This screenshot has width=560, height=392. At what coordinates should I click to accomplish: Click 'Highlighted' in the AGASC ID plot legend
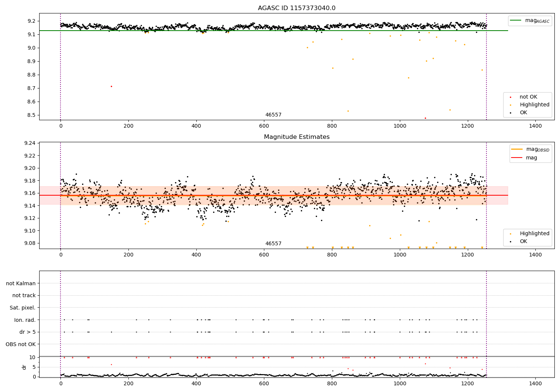coord(535,105)
